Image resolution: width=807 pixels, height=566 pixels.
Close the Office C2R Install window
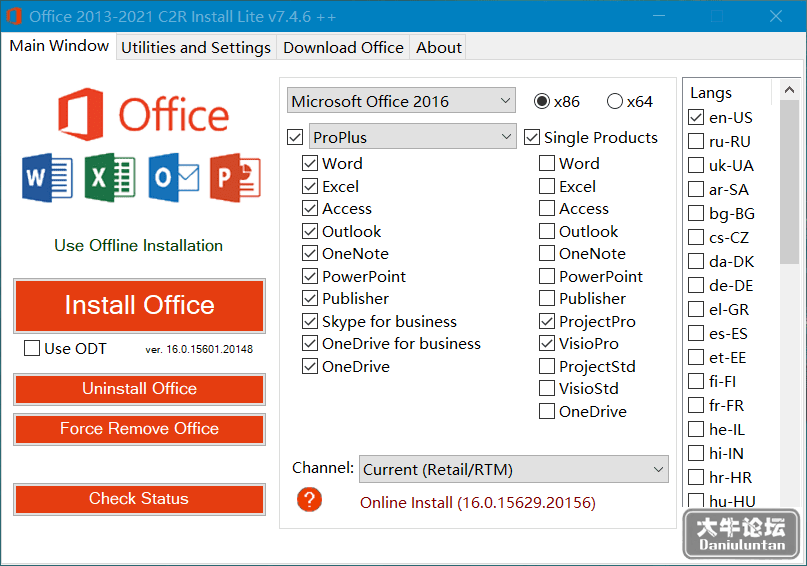pyautogui.click(x=776, y=16)
